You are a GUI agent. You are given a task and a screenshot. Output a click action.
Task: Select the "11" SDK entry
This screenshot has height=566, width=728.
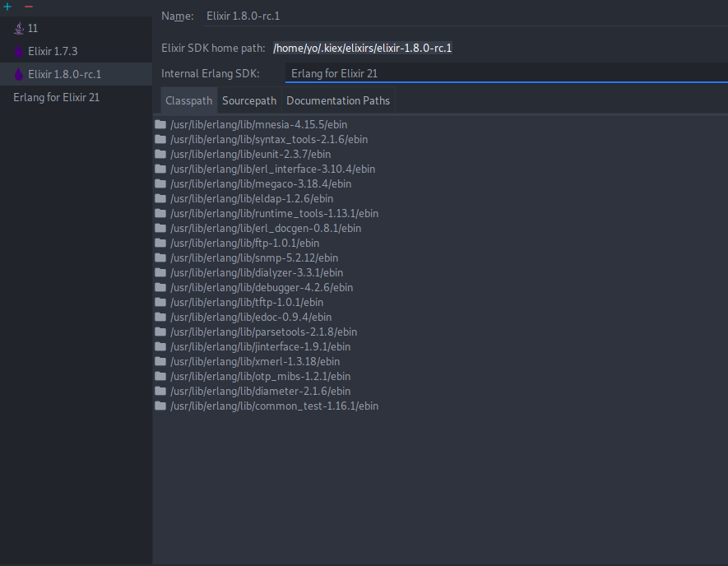[x=35, y=27]
